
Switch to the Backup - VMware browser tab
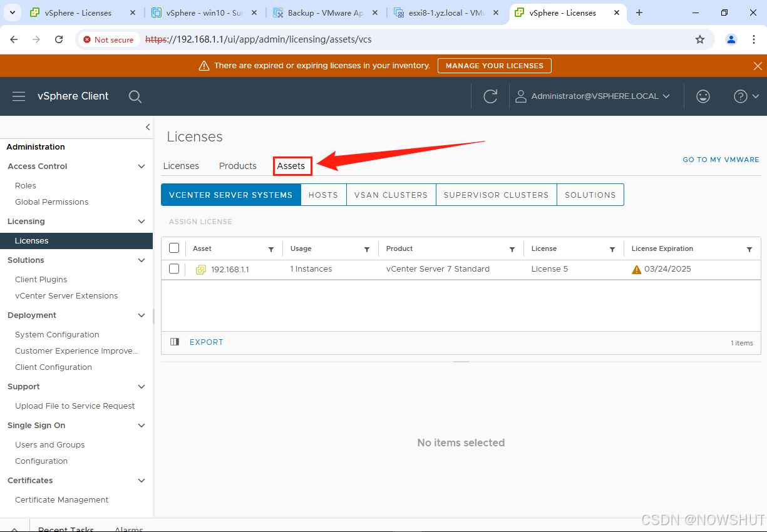[326, 13]
